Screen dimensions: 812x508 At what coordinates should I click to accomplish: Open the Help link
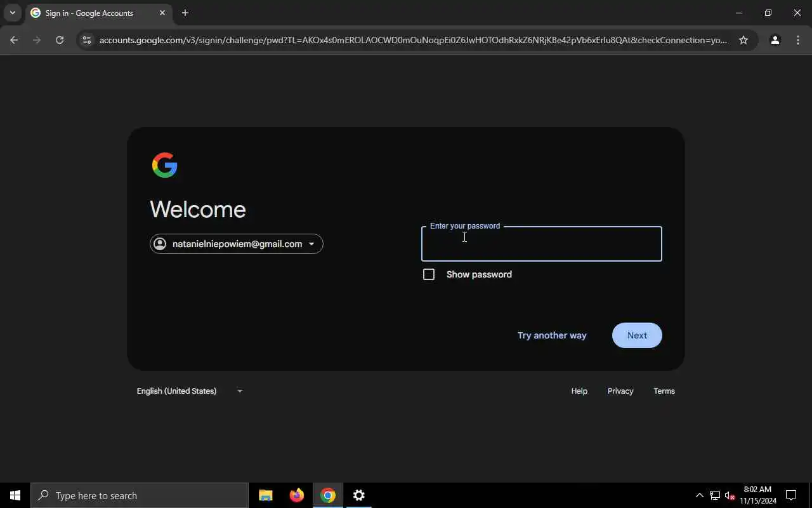579,391
